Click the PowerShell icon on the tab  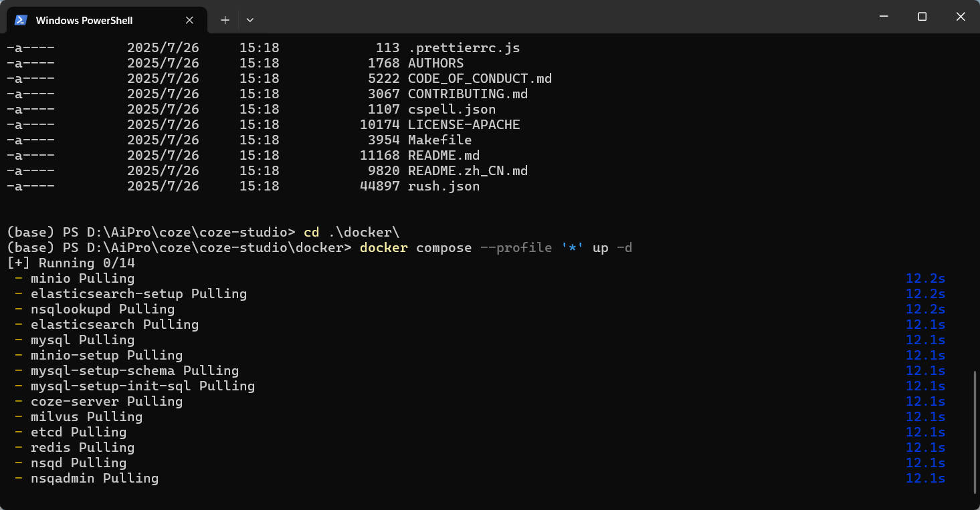21,20
